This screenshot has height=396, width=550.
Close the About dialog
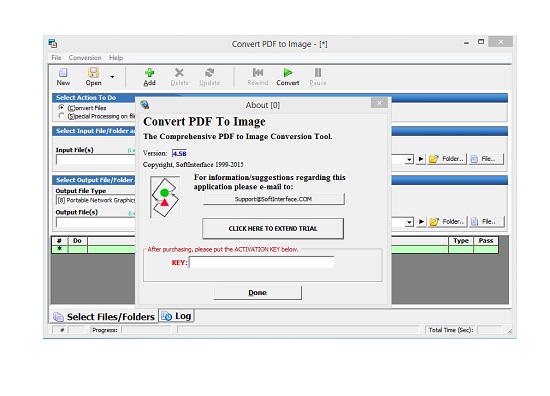tap(379, 103)
